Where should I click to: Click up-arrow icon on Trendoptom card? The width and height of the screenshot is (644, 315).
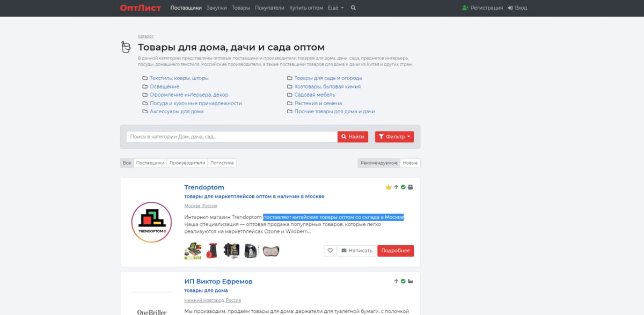tap(396, 187)
